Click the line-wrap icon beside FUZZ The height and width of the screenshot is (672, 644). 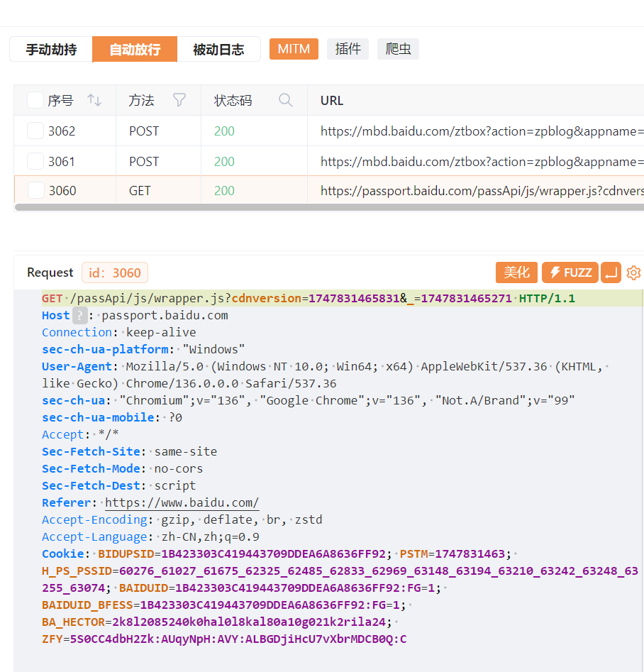pos(611,272)
